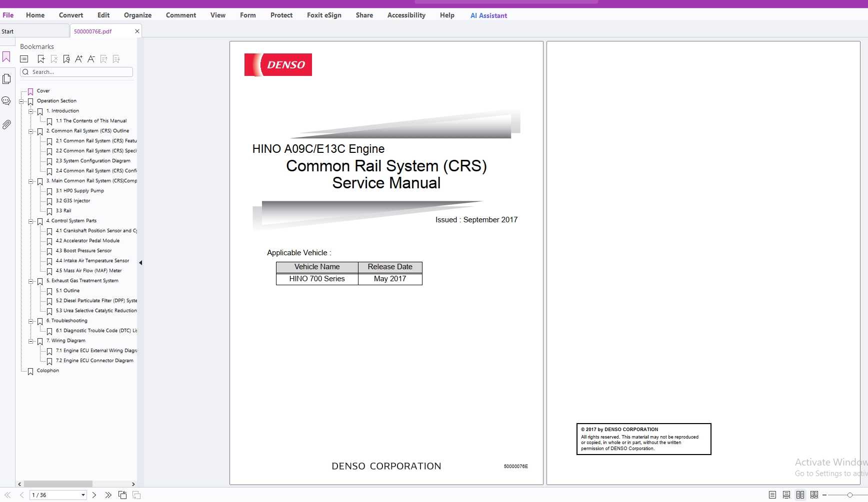
Task: Click the next view icon
Action: click(136, 495)
